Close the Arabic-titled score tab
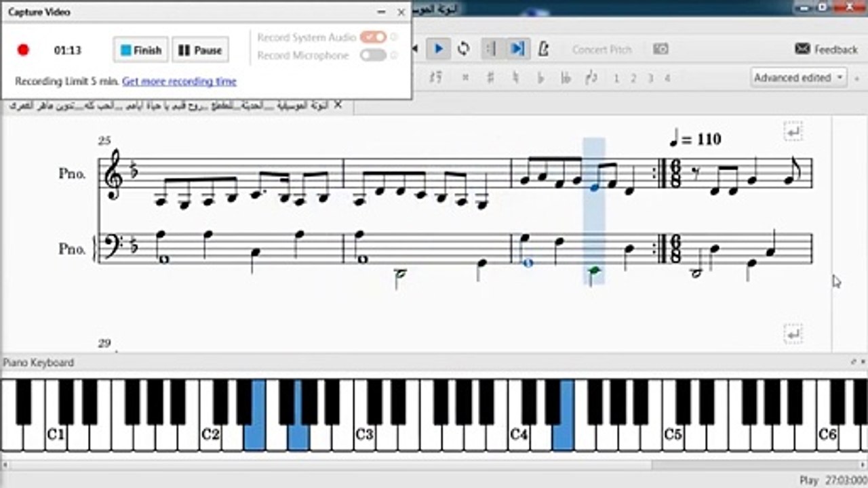Screen dimensions: 868x488 [x=338, y=105]
